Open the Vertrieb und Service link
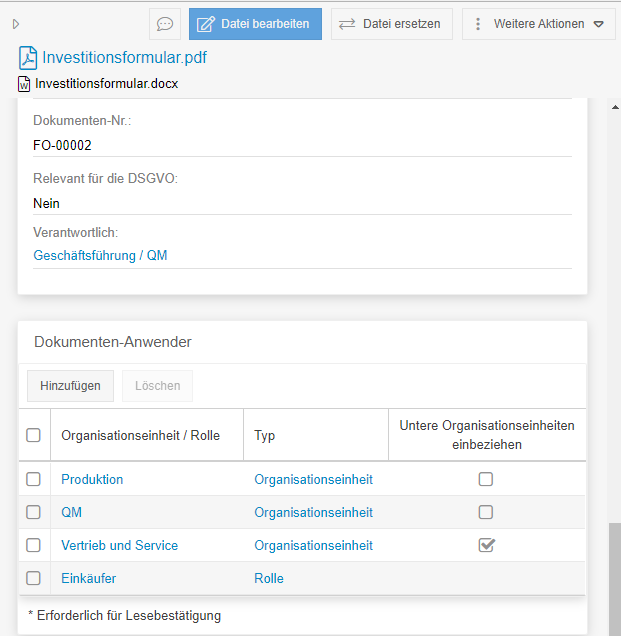 tap(119, 545)
